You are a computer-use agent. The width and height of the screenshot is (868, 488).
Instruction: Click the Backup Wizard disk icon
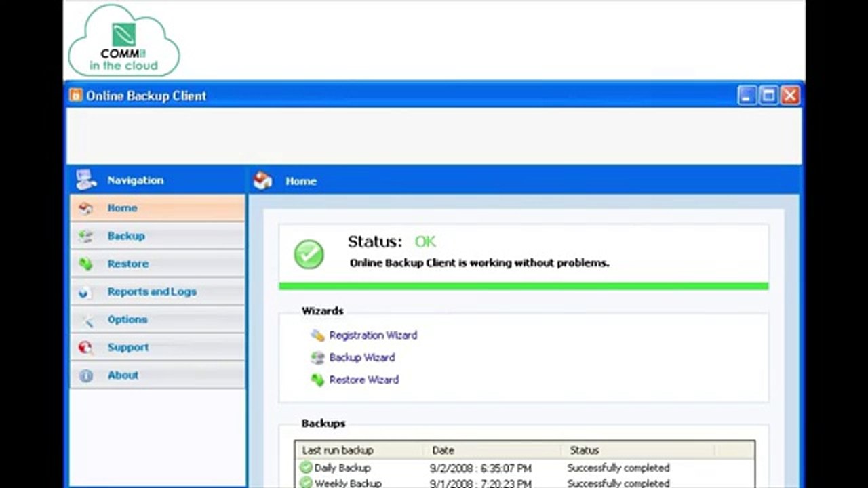pos(317,357)
